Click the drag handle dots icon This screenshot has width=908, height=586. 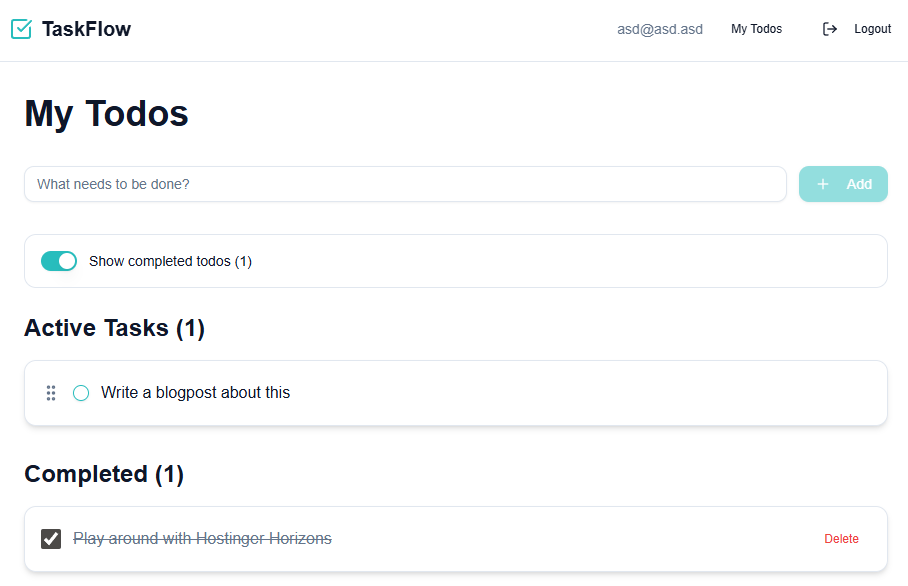click(x=51, y=393)
